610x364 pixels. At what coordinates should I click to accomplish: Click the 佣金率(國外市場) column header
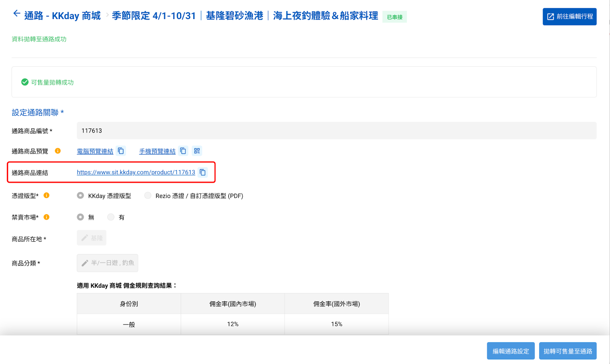point(337,304)
